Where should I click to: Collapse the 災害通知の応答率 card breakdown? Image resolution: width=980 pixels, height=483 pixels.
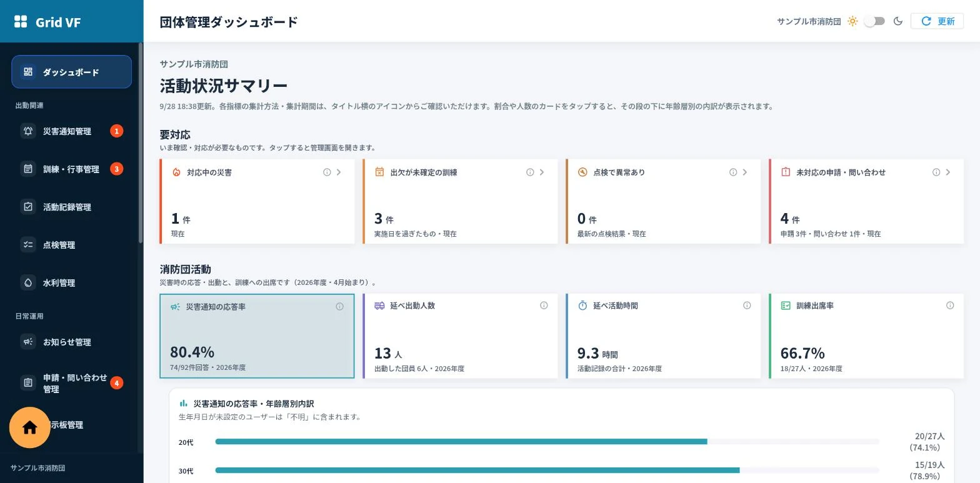click(257, 336)
